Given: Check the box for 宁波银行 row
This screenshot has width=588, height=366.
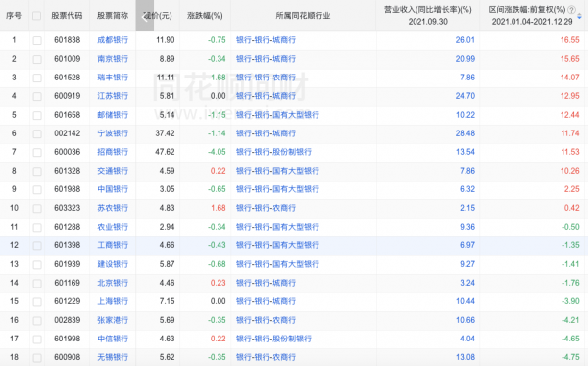Looking at the screenshot, I should click(37, 134).
